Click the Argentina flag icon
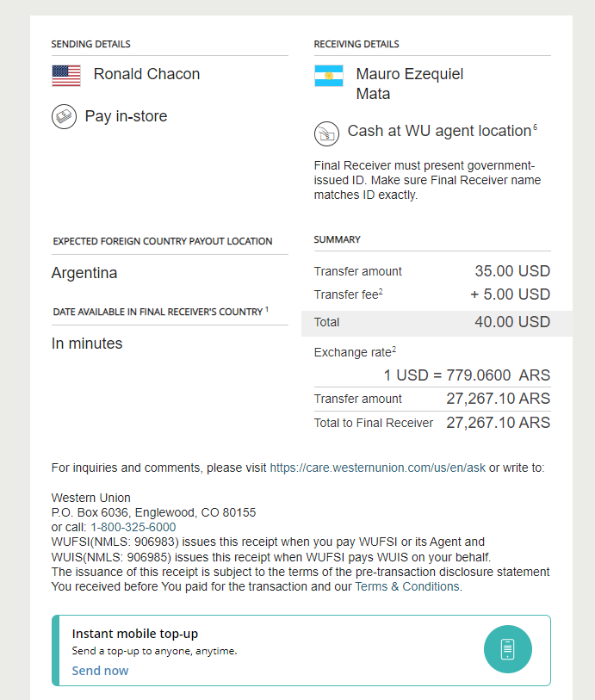595x700 pixels. pos(329,76)
